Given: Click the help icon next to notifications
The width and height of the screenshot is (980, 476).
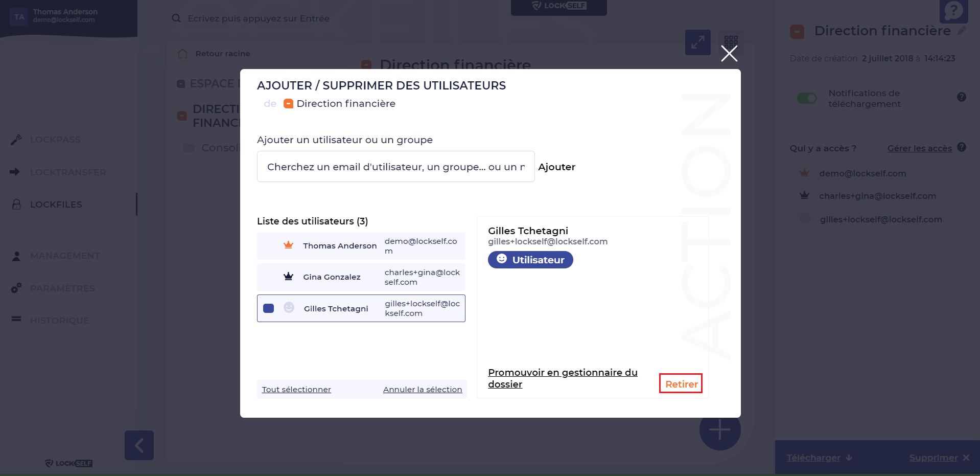Looking at the screenshot, I should 961,97.
